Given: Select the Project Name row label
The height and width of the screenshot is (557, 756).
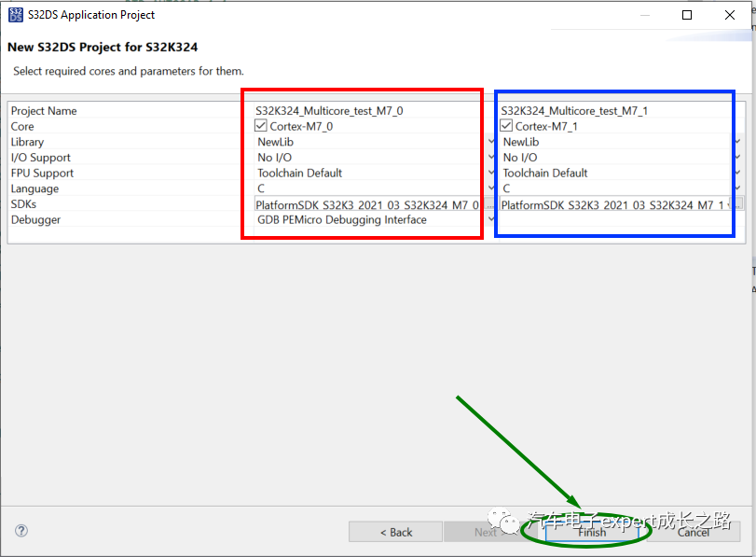Looking at the screenshot, I should coord(44,110).
